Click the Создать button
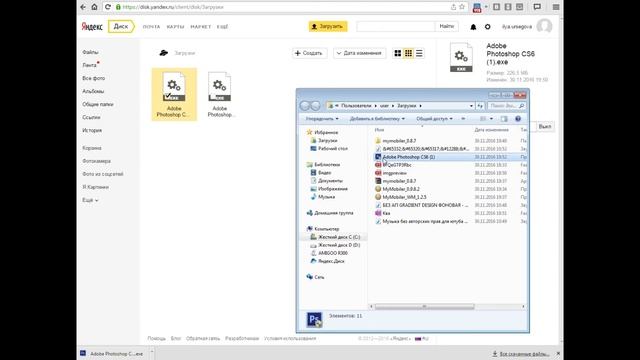The image size is (640, 360). point(309,53)
